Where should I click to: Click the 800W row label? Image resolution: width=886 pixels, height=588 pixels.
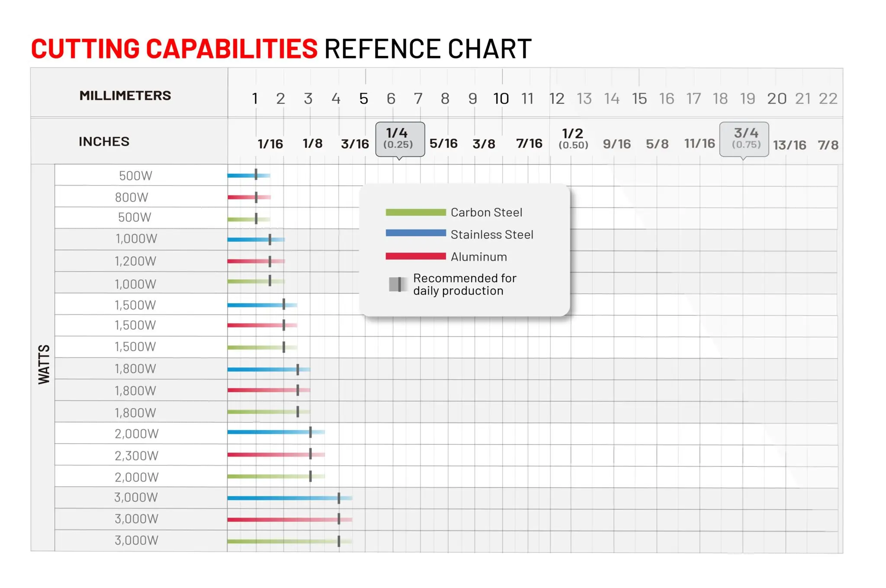(132, 198)
